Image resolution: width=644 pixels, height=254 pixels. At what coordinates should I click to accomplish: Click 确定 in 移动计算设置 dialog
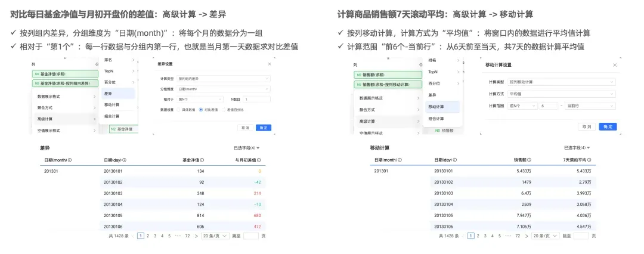608,126
